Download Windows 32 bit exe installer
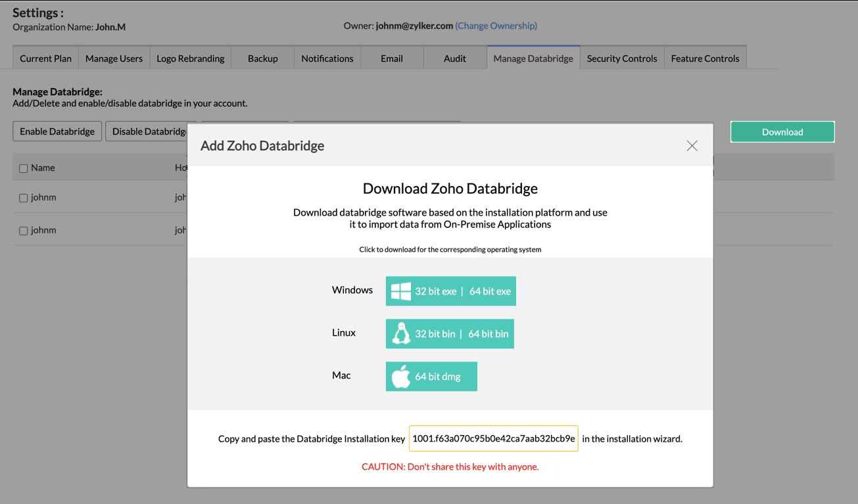 (435, 291)
